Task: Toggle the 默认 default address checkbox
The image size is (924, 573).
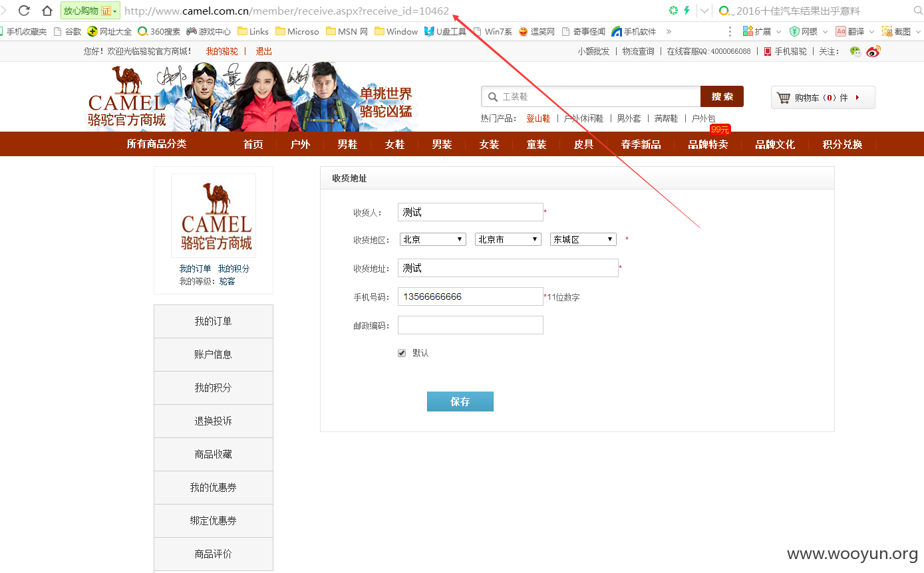Action: click(x=402, y=353)
